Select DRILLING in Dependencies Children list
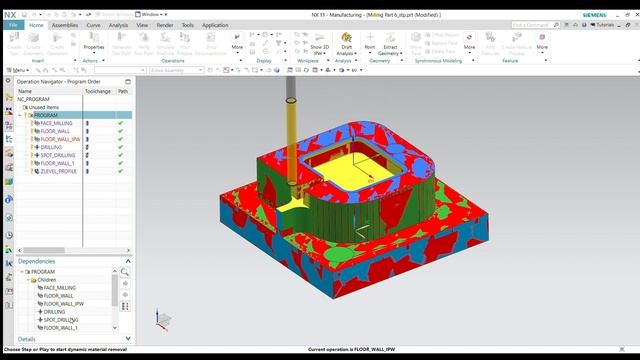This screenshot has width=640, height=360. [54, 312]
